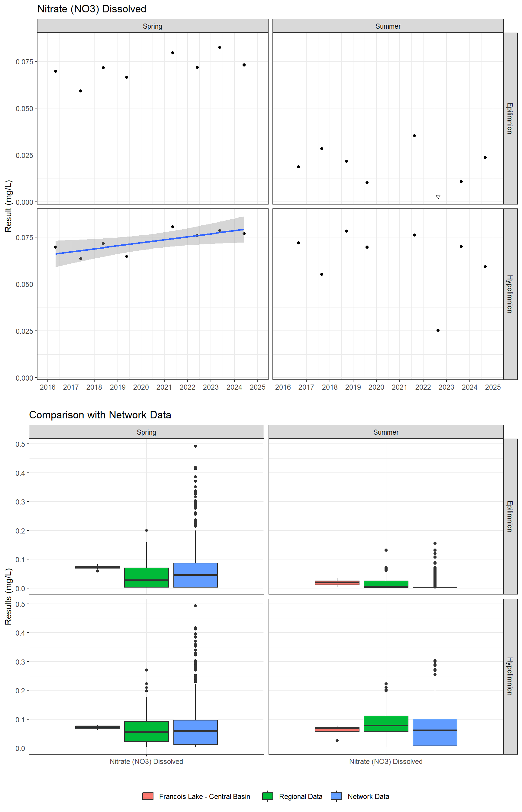Click the green Regional boxplot in Summer Hypolimnion
Image resolution: width=522 pixels, height=812 pixels.
[386, 723]
